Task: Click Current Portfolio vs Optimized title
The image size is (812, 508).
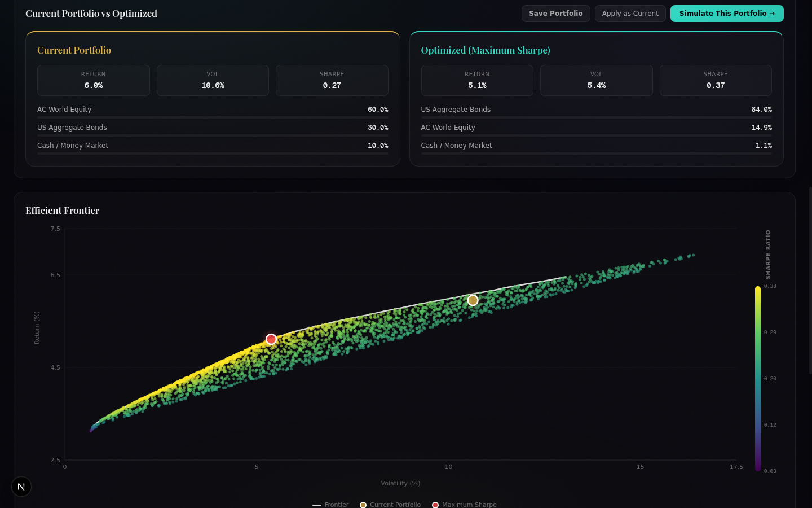Action: click(x=91, y=14)
